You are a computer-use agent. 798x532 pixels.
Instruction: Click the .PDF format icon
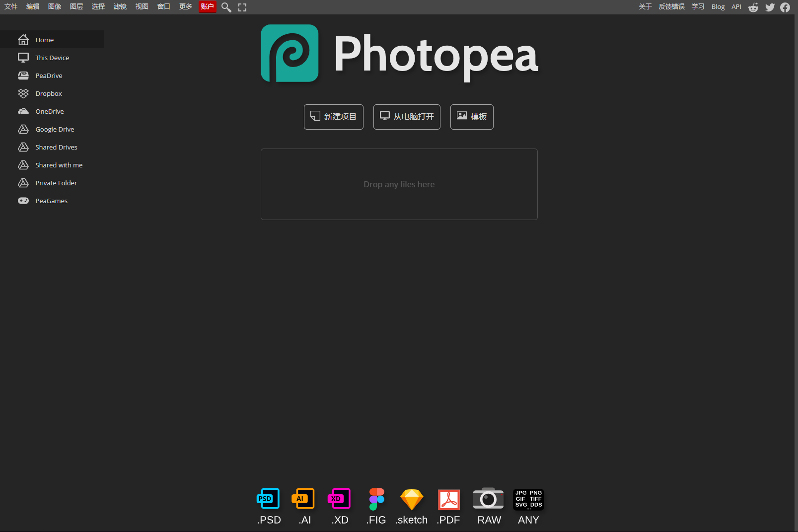coord(449,500)
